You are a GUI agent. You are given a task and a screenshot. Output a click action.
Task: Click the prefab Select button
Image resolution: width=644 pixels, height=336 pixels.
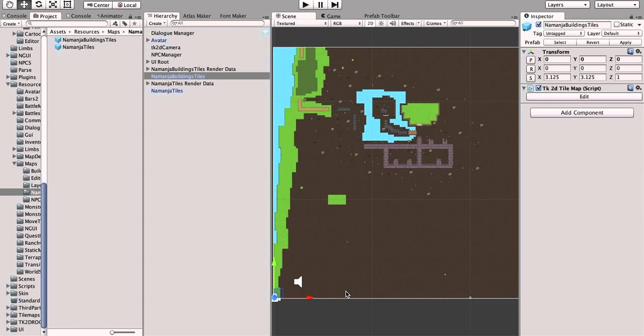[x=559, y=43]
